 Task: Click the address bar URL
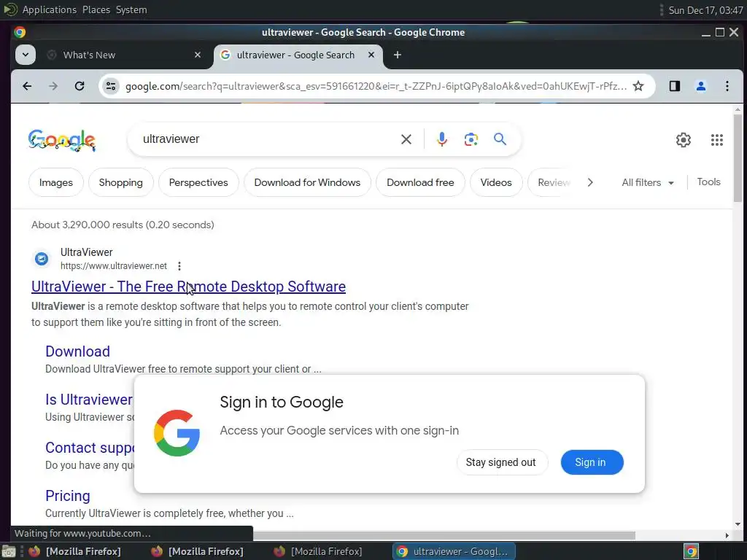click(376, 86)
